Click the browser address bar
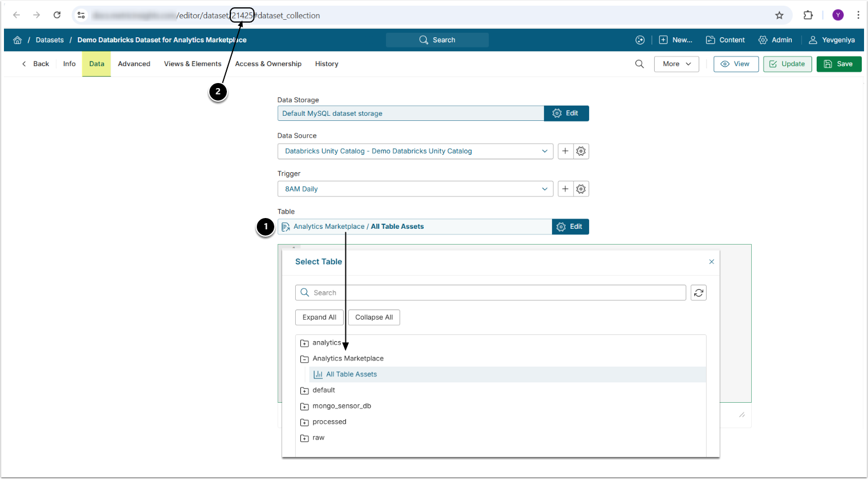 432,15
